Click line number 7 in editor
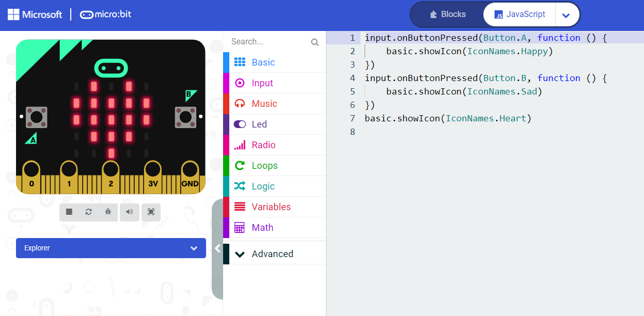The height and width of the screenshot is (316, 644). [352, 118]
